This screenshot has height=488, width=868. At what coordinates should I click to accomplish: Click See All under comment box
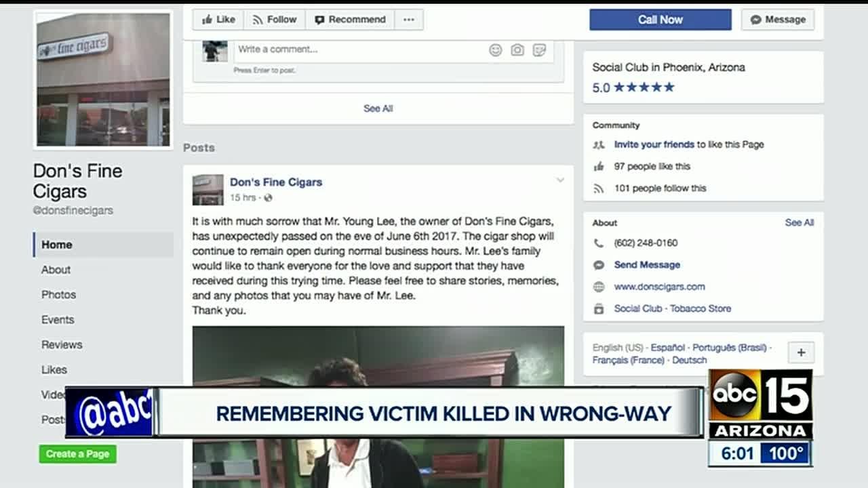point(378,108)
